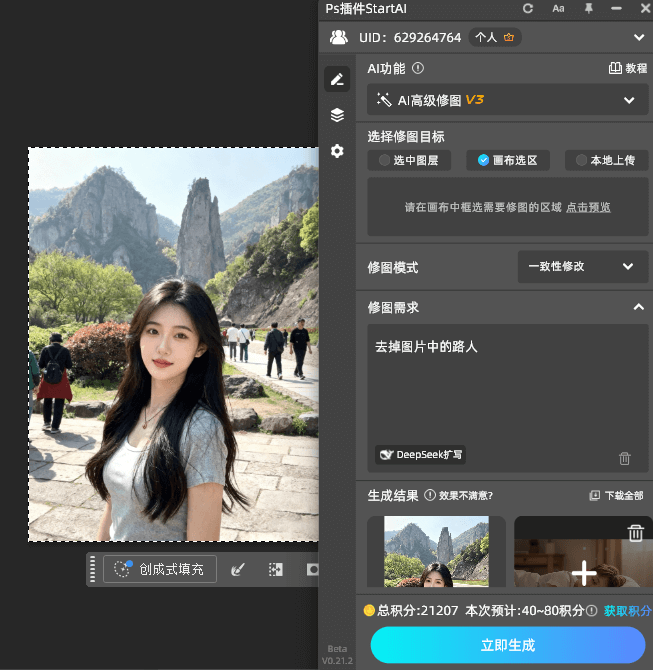Collapse the 修图需求 section
Screen dimensions: 653x670
(x=638, y=307)
